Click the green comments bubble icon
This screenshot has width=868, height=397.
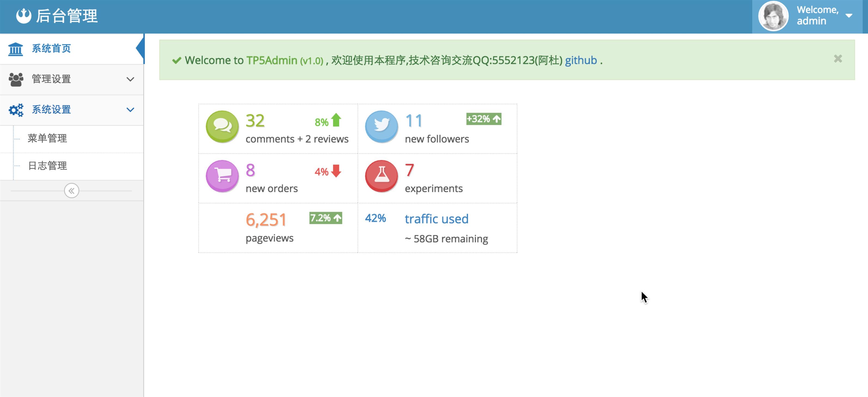coord(222,127)
